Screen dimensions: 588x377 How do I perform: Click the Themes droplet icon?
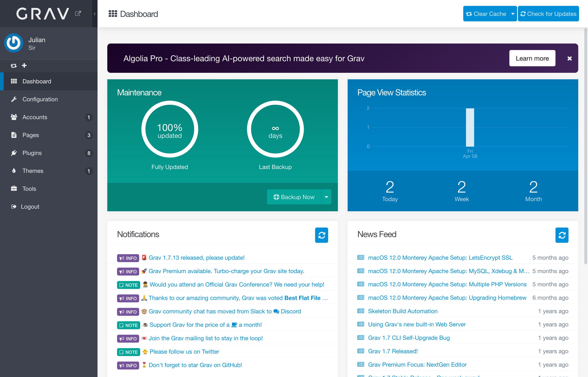click(14, 171)
